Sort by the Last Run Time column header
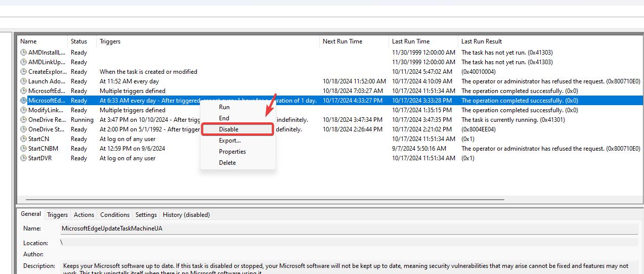This screenshot has height=274, width=644. (x=424, y=41)
